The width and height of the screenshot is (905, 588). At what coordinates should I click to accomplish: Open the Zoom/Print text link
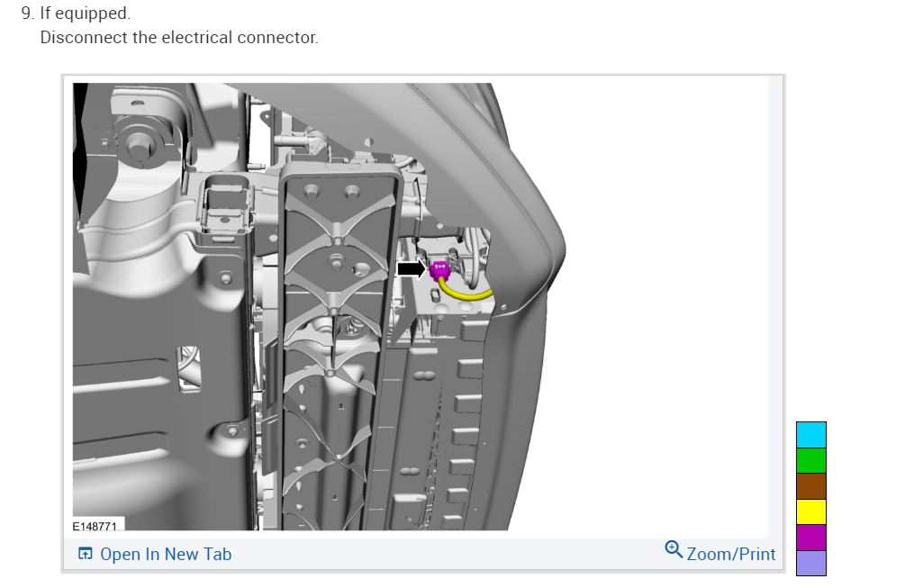click(730, 554)
